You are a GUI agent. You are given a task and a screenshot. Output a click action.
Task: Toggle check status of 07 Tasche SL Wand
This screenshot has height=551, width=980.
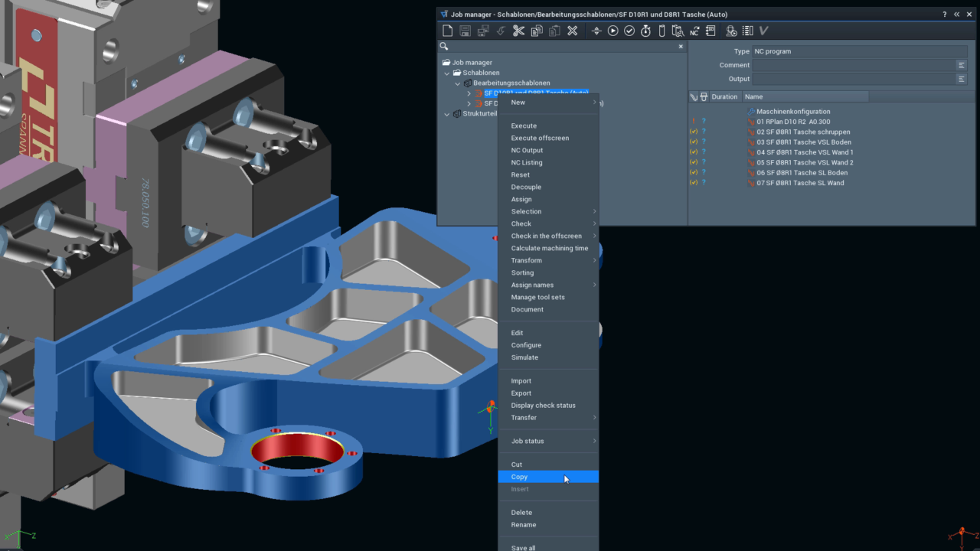694,183
